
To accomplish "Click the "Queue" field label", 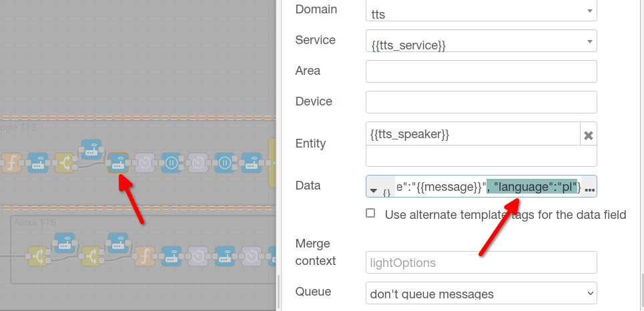I will [313, 292].
